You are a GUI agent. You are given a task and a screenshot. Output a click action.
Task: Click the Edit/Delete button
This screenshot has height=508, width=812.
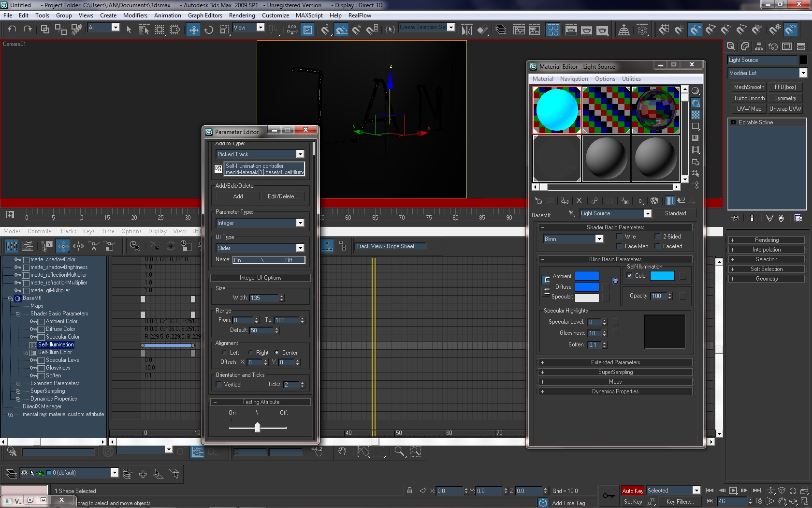coord(283,196)
